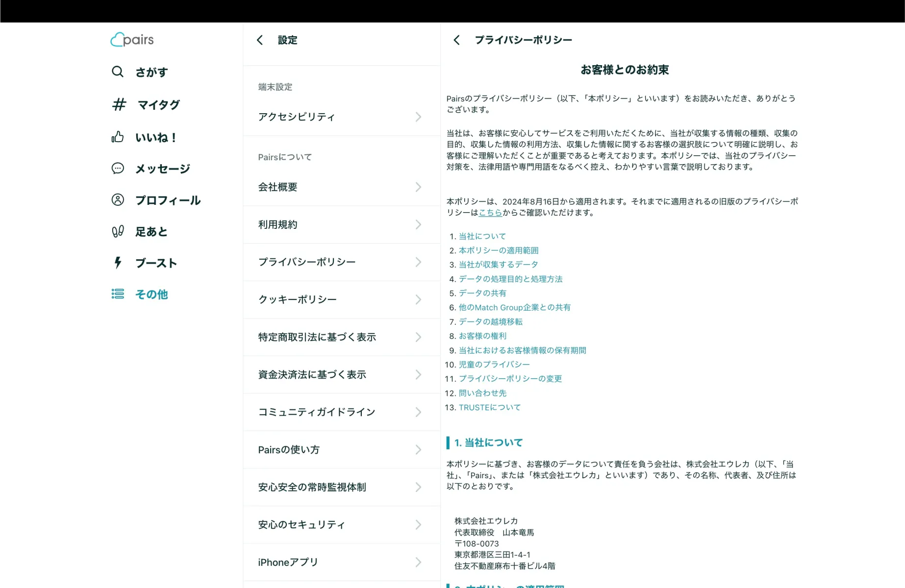
Task: Jump to 当社について in contents
Action: click(482, 236)
